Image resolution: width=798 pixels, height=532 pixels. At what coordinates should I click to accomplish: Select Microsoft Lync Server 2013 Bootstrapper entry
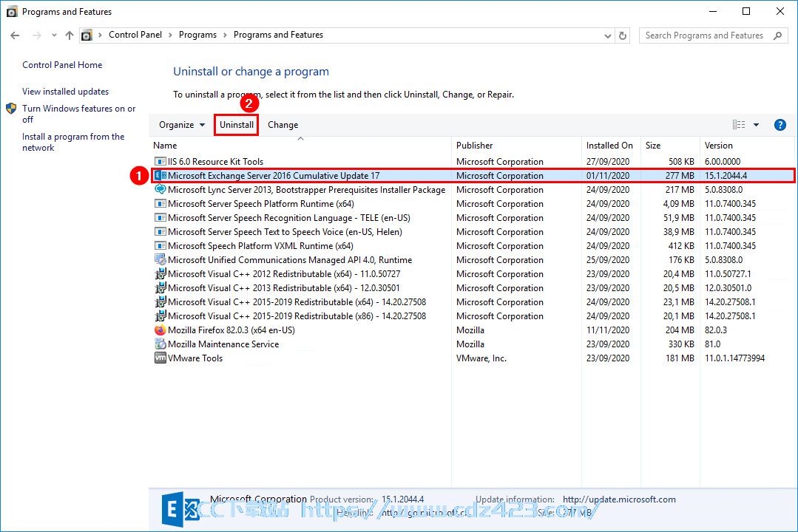[x=306, y=190]
